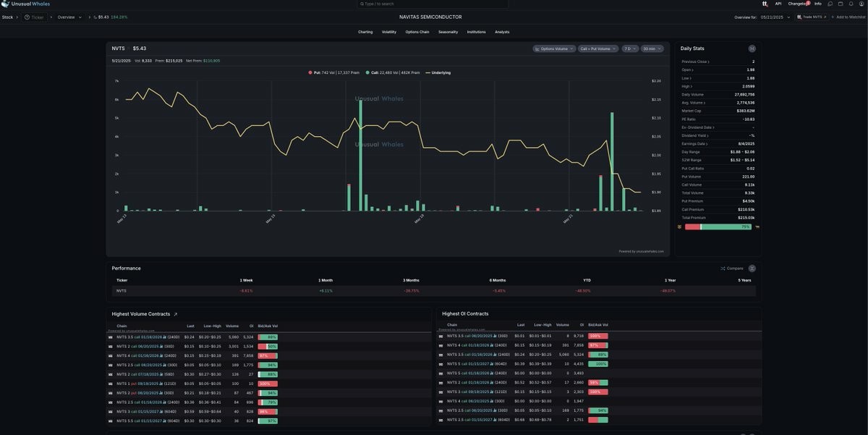Toggle the Put series in chart legend
The width and height of the screenshot is (868, 435).
pyautogui.click(x=334, y=72)
